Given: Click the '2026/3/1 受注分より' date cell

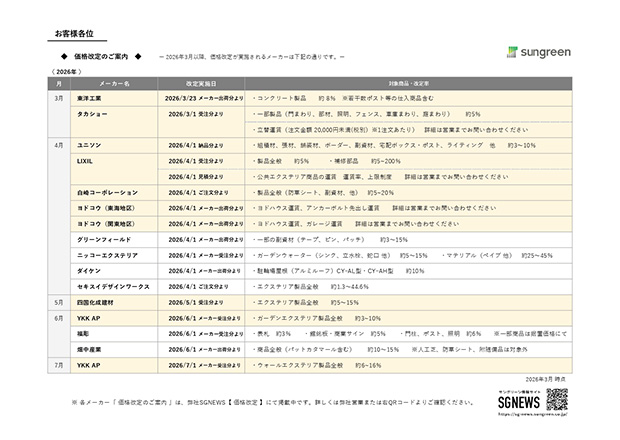Looking at the screenshot, I should (x=201, y=122).
